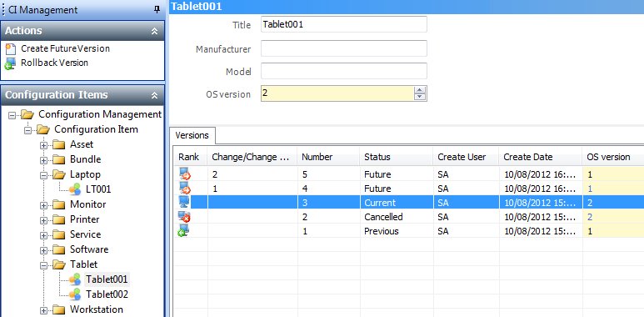644x317 pixels.
Task: Expand the Asset tree node
Action: click(43, 145)
